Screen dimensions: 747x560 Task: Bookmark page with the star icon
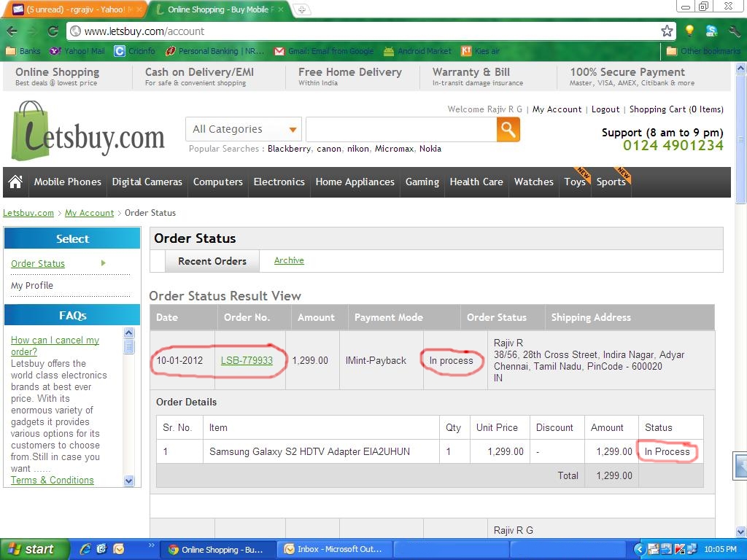pos(666,31)
